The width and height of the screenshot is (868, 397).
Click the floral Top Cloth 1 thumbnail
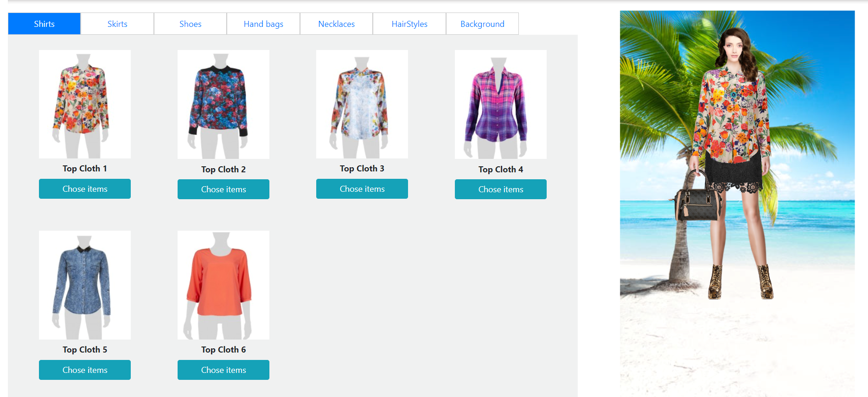[x=85, y=104]
